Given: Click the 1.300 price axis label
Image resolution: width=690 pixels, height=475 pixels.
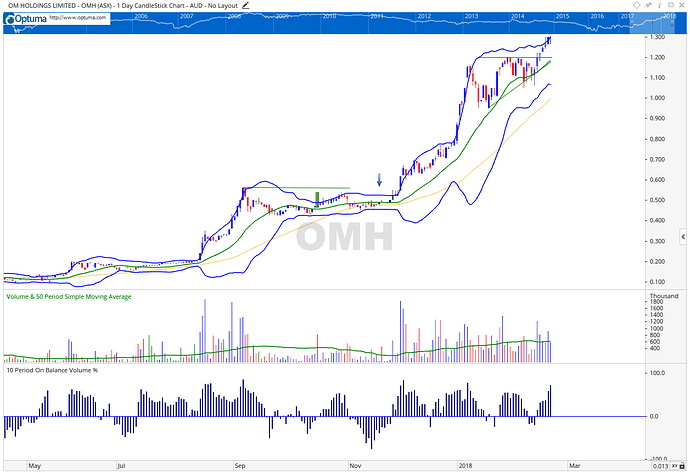Looking at the screenshot, I should (x=657, y=37).
